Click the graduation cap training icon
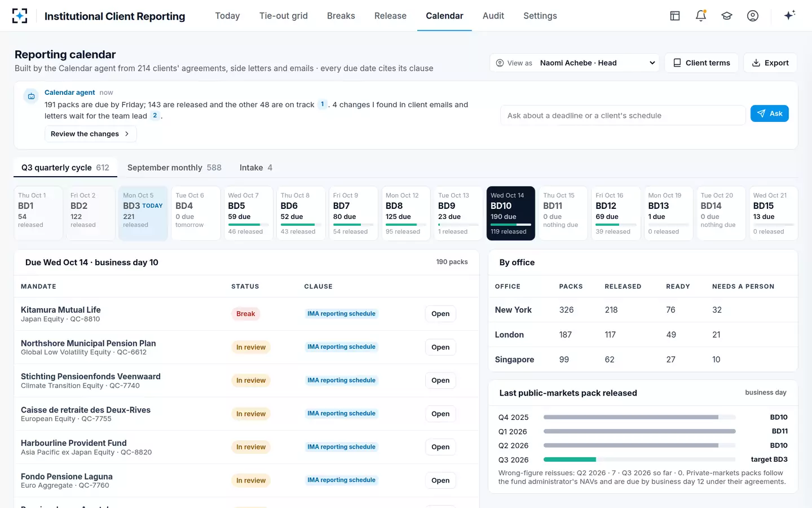 click(x=727, y=16)
